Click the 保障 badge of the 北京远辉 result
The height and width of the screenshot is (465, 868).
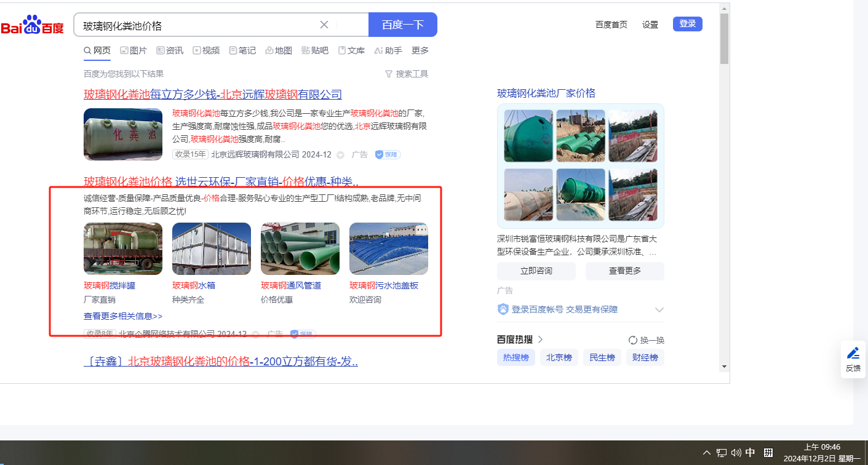[388, 154]
